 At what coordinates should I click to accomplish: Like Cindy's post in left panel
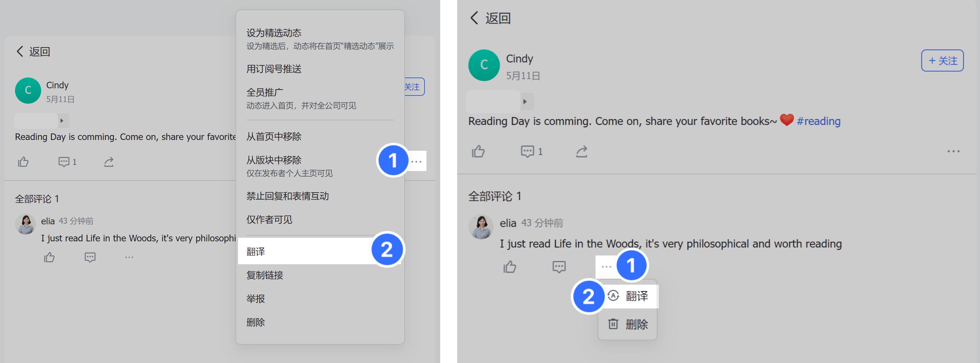[23, 162]
